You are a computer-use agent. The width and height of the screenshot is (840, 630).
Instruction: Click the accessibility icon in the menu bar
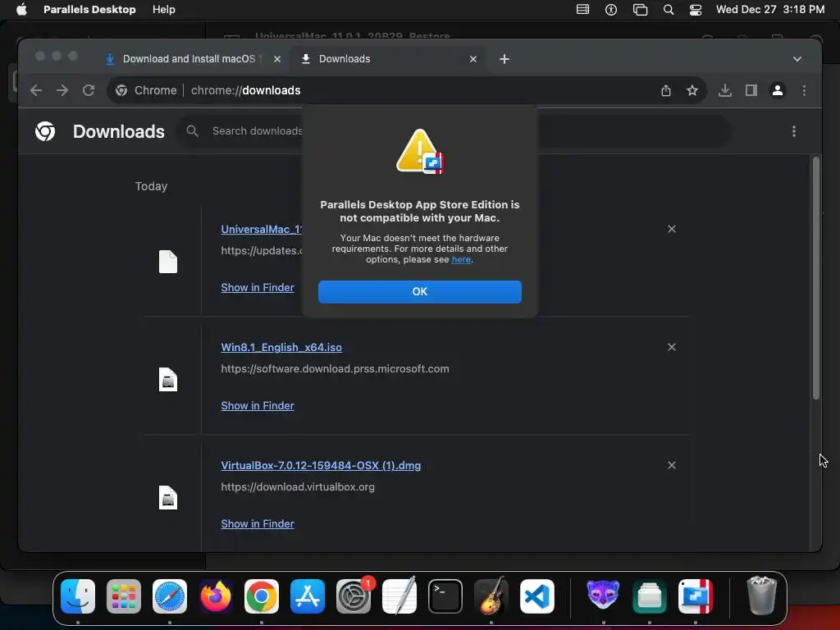pyautogui.click(x=610, y=9)
